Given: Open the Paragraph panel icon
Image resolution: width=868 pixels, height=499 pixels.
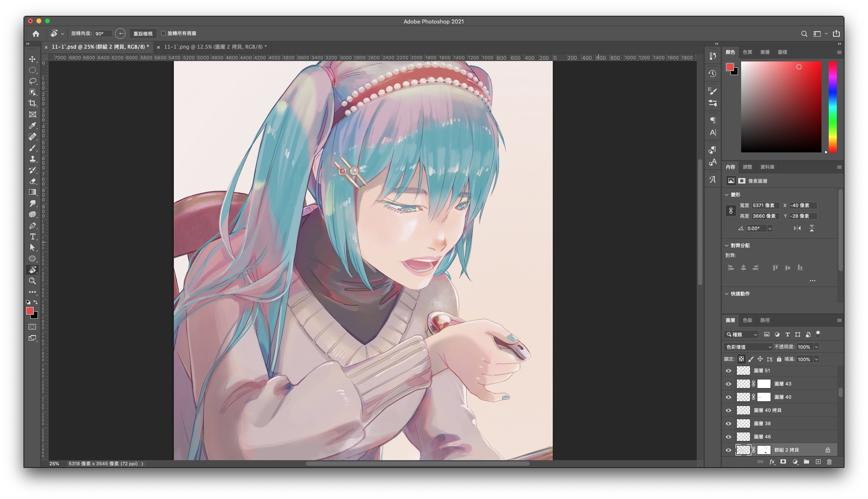Looking at the screenshot, I should coord(713,120).
